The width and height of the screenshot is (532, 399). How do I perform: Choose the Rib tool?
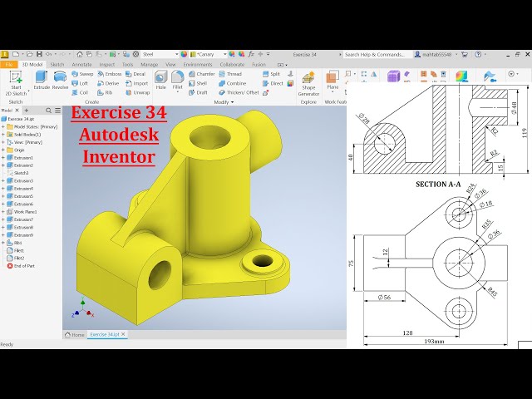click(105, 92)
